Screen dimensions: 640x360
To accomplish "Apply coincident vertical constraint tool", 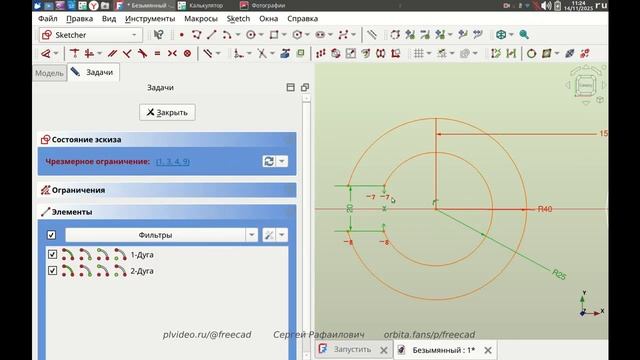I will (74, 53).
